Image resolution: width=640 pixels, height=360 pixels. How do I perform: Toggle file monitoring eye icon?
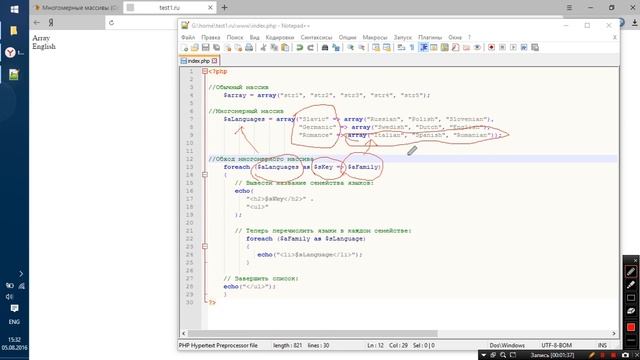[x=477, y=48]
